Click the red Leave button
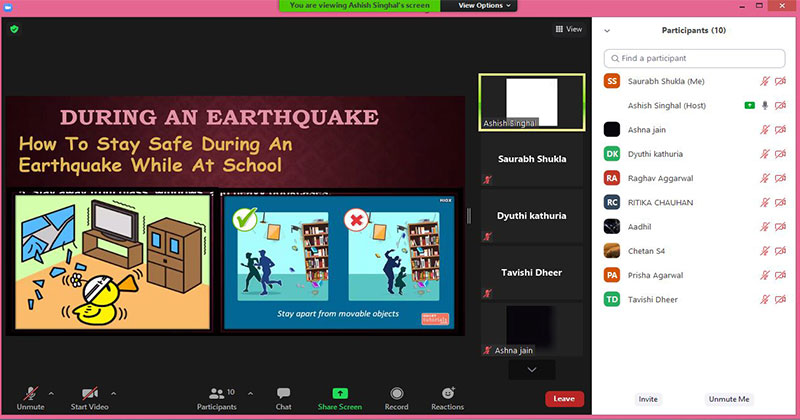The image size is (800, 420). [x=563, y=398]
